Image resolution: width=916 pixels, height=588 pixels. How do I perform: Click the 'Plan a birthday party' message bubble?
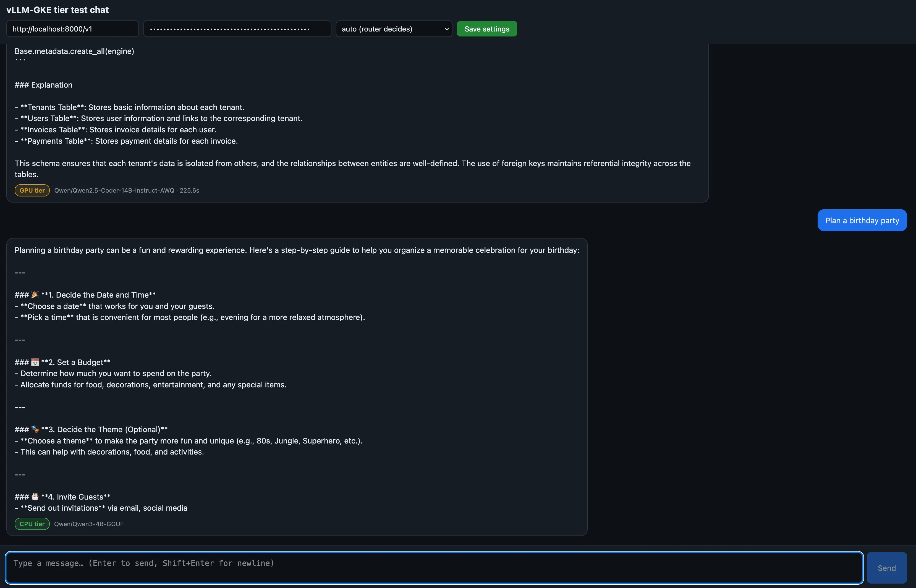point(862,220)
